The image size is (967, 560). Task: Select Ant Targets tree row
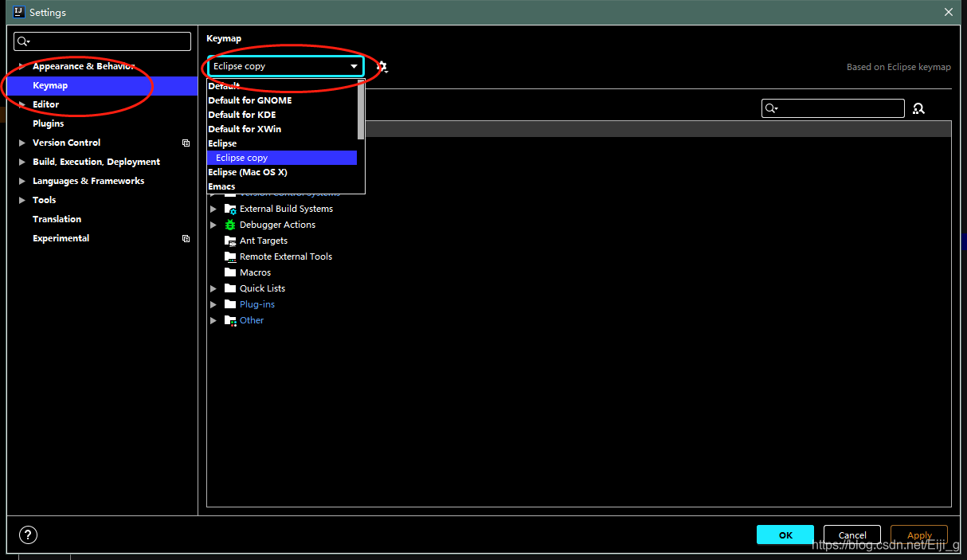578,241
